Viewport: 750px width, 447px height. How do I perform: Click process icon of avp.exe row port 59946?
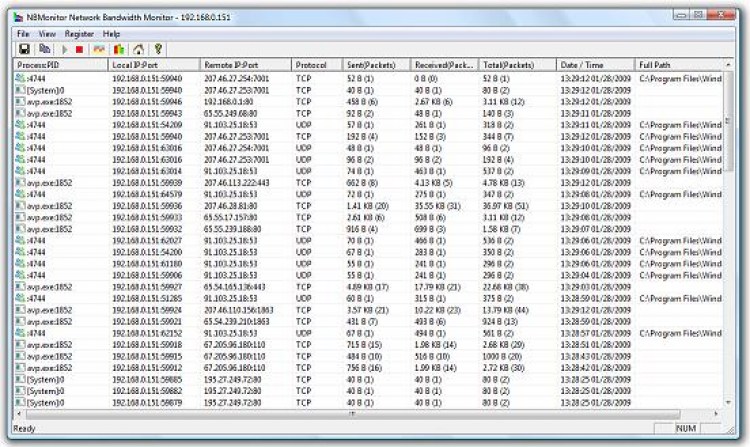[20, 101]
